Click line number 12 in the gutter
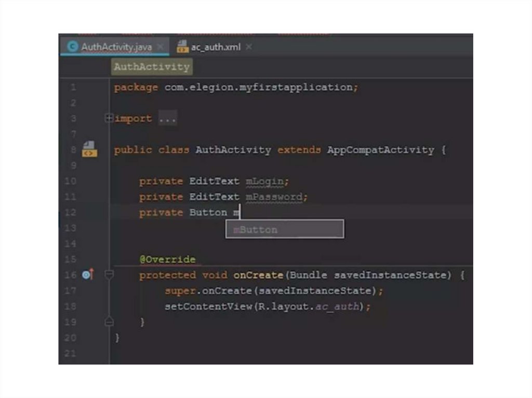The image size is (532, 398). [71, 212]
